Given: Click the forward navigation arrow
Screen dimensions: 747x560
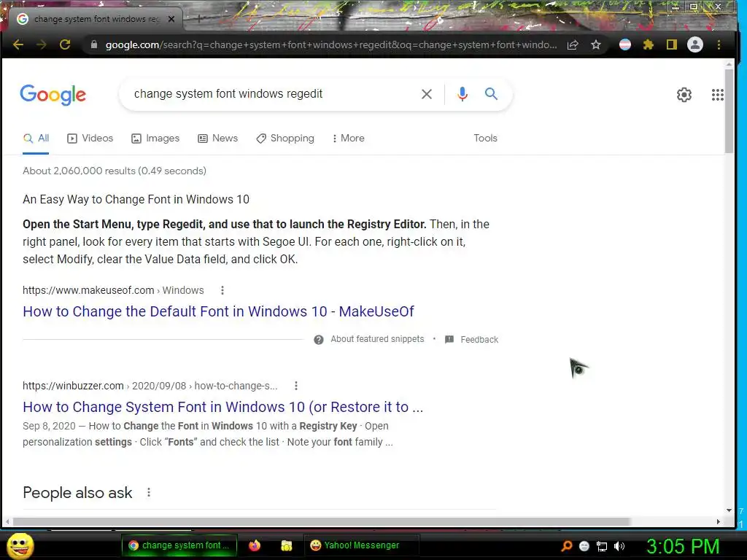Looking at the screenshot, I should 42,44.
